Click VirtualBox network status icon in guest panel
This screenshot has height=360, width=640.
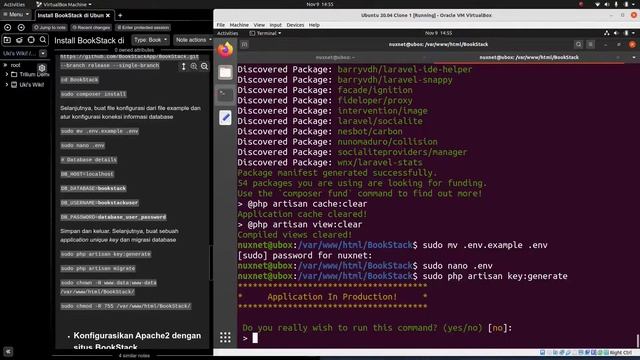[607, 33]
